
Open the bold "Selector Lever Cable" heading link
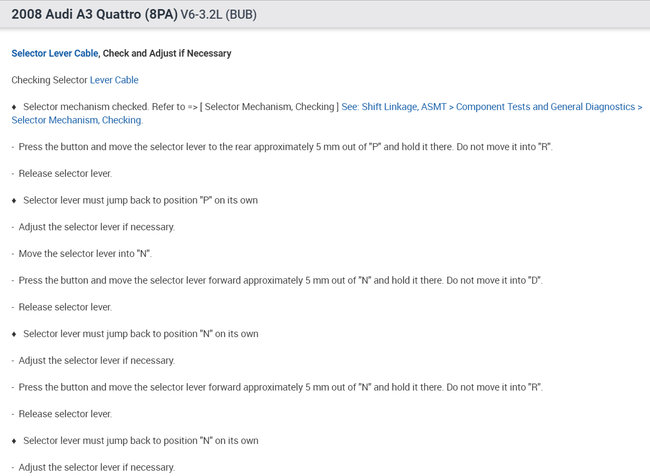tap(55, 53)
